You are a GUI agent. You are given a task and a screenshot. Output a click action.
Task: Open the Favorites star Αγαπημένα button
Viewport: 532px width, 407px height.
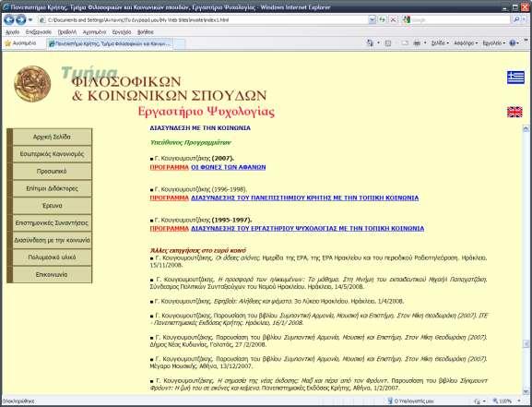[x=20, y=43]
